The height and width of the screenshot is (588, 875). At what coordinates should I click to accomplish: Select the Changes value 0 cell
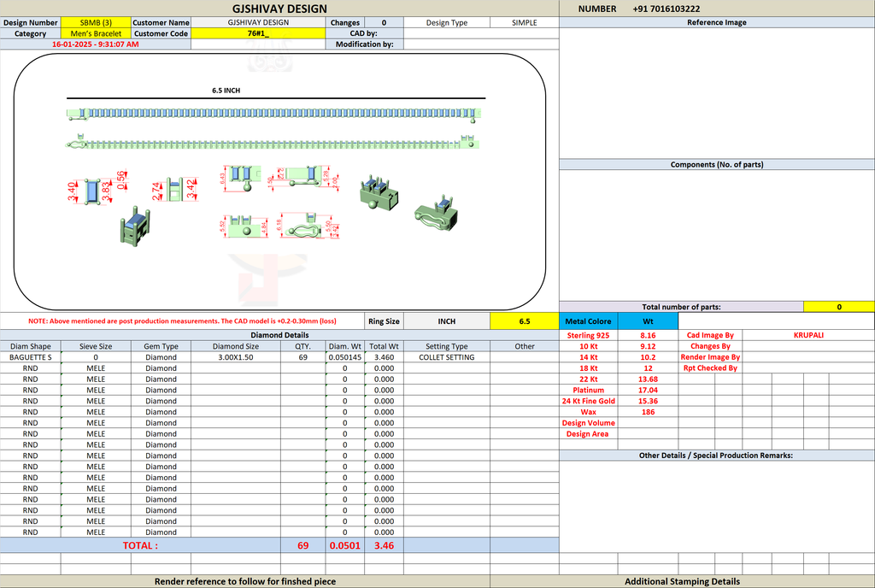[x=384, y=23]
